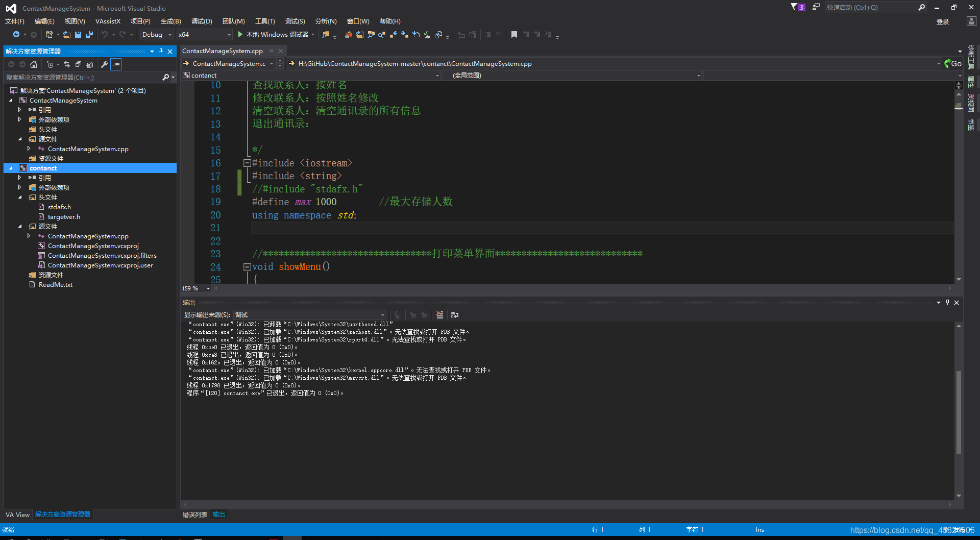Image resolution: width=980 pixels, height=540 pixels.
Task: Open the VAssistX menu
Action: tap(108, 21)
